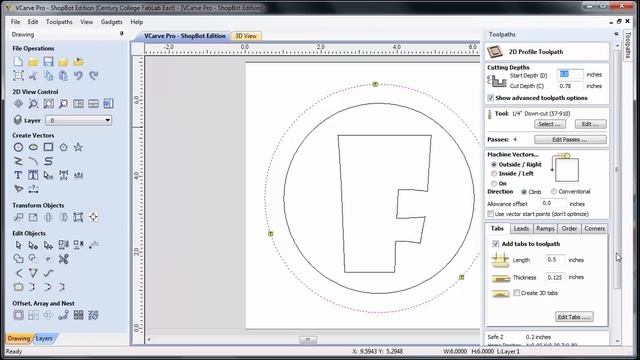640x360 pixels.
Task: Open the Toolpaths menu
Action: pyautogui.click(x=59, y=22)
